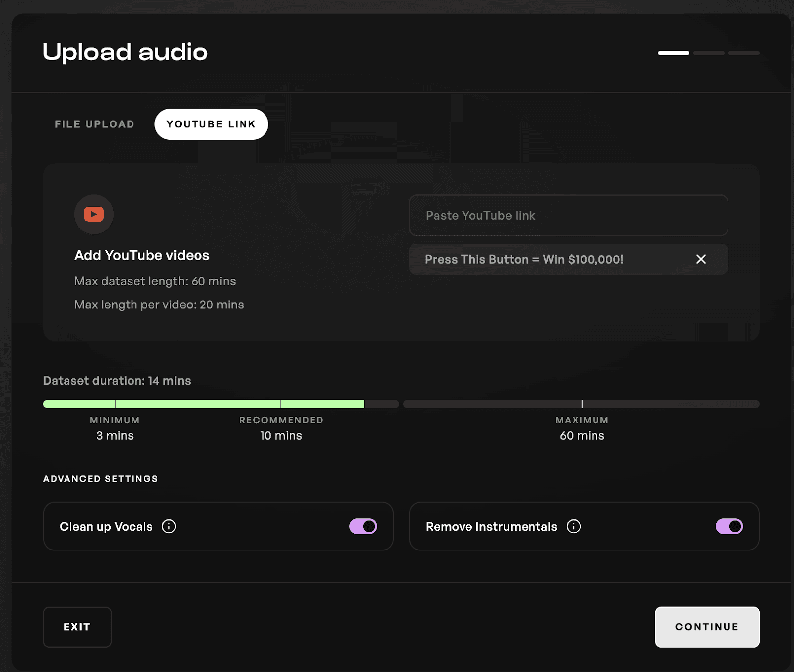Disable the Remove Instrumentals switch
The image size is (794, 672).
tap(729, 526)
